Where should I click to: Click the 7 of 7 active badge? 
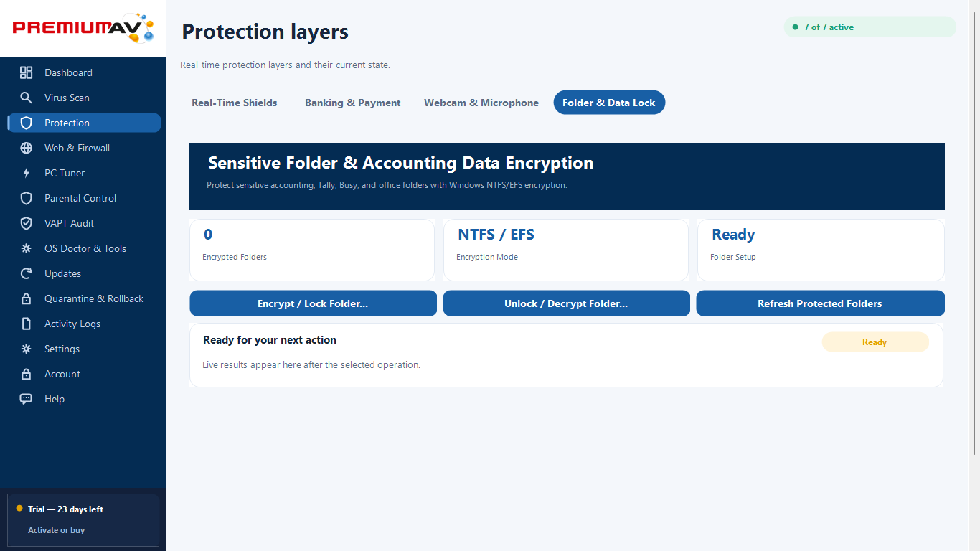click(x=870, y=27)
